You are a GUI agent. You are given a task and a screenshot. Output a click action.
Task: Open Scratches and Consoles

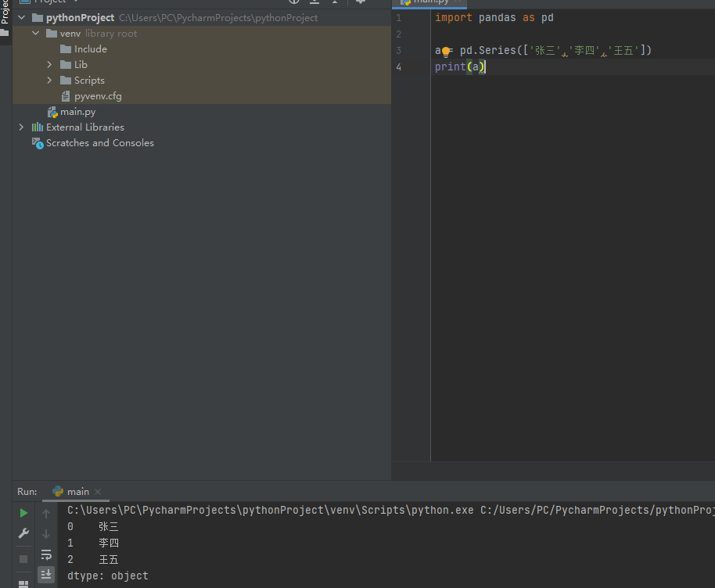pos(100,142)
